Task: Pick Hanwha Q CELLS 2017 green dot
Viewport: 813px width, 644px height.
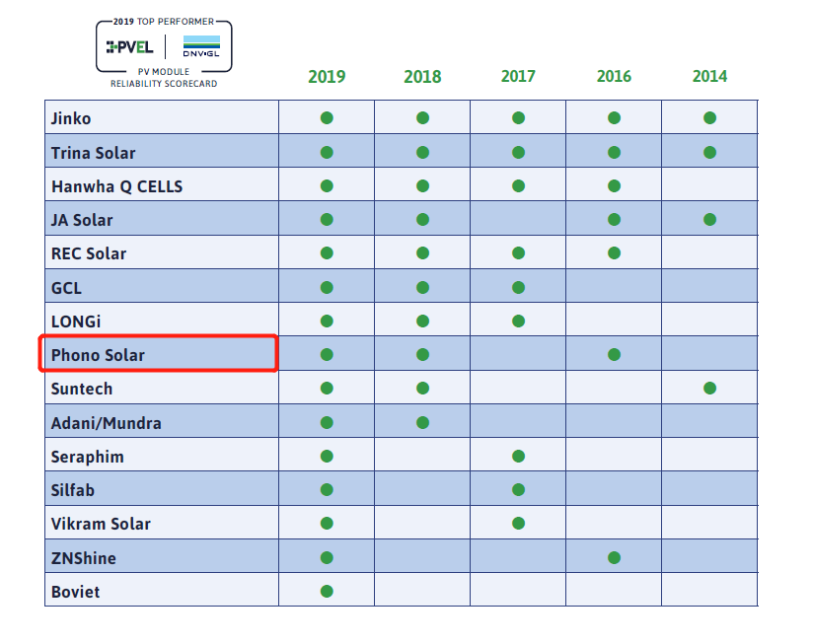Action: click(x=519, y=186)
